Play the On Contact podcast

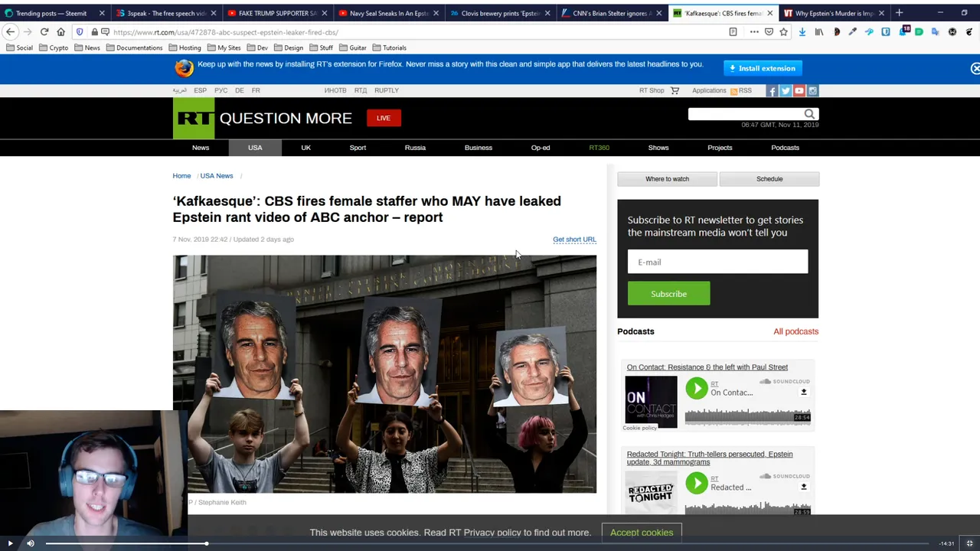tap(697, 388)
